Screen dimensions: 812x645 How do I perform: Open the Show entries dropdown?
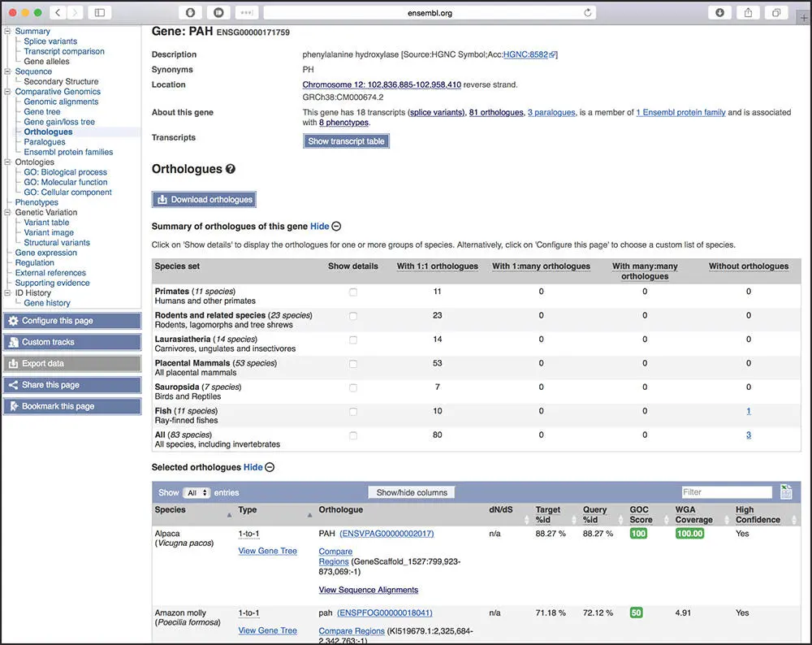pyautogui.click(x=197, y=492)
